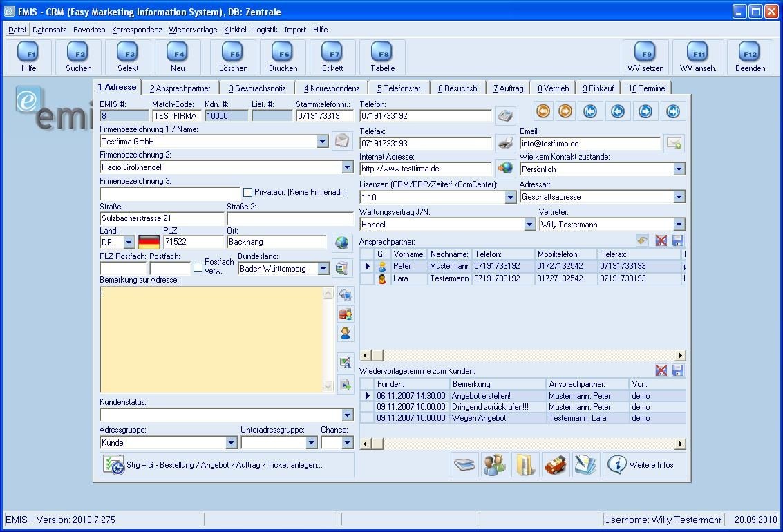Screen dimensions: 783x532
Task: Click the Weitere Infos button
Action: click(x=644, y=465)
